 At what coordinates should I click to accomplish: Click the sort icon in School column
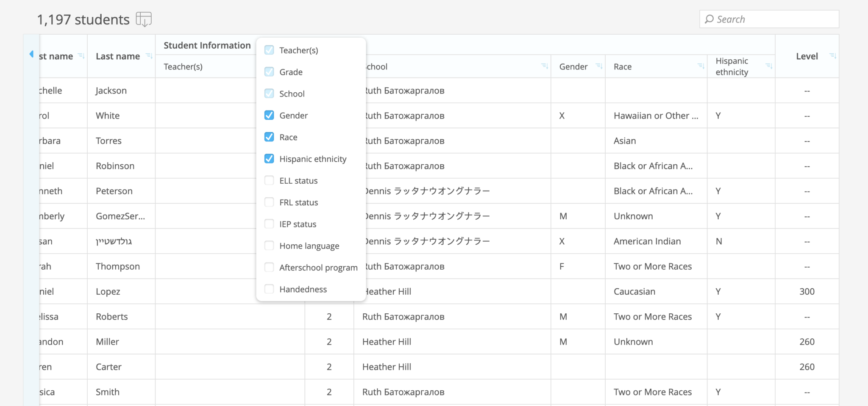(544, 66)
